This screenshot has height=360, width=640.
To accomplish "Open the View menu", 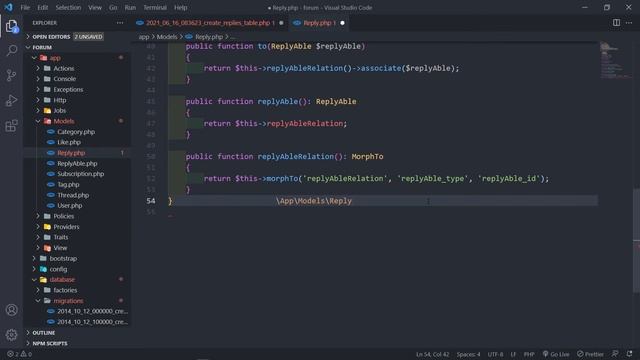I will pos(95,7).
